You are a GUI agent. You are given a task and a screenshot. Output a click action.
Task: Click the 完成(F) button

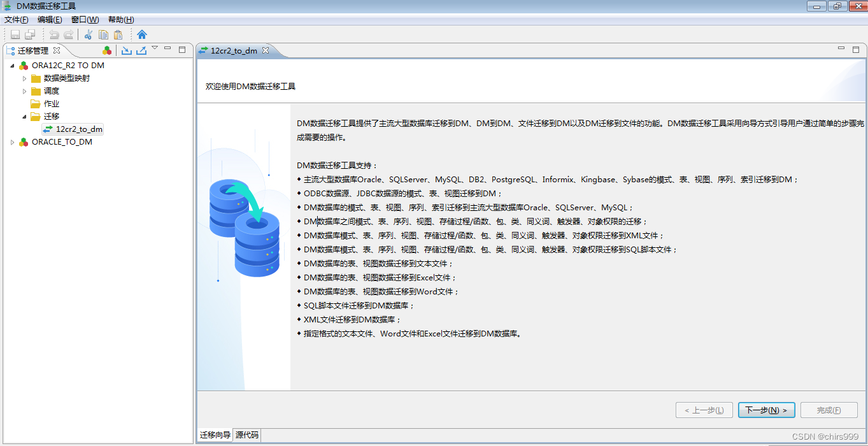[x=829, y=410]
